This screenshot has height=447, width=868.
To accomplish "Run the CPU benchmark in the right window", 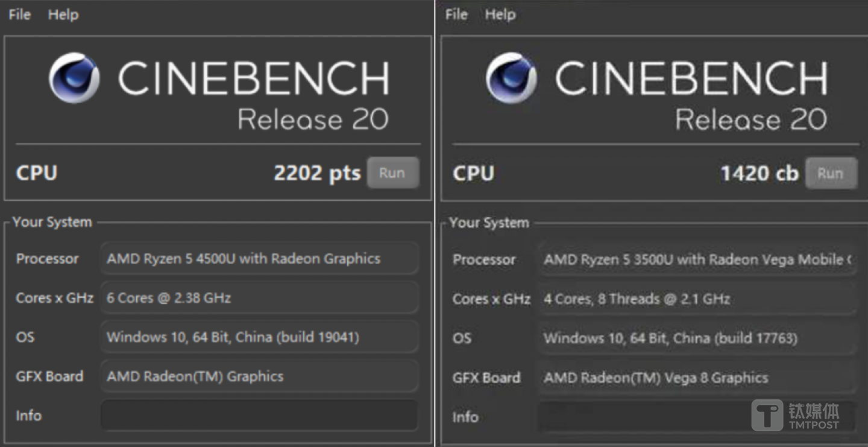I will 831,173.
